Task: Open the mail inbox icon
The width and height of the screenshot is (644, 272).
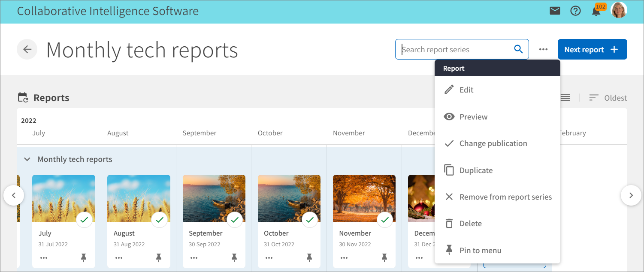Action: point(555,11)
